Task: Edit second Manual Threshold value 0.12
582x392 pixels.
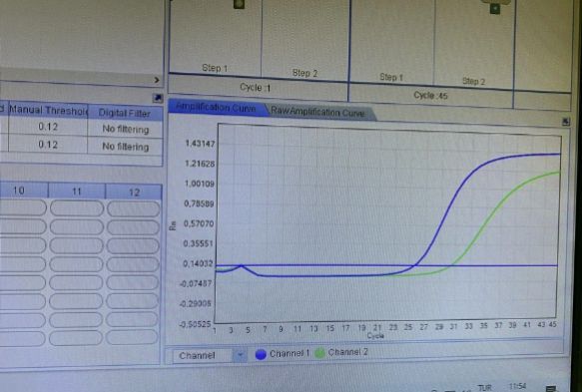Action: [48, 145]
